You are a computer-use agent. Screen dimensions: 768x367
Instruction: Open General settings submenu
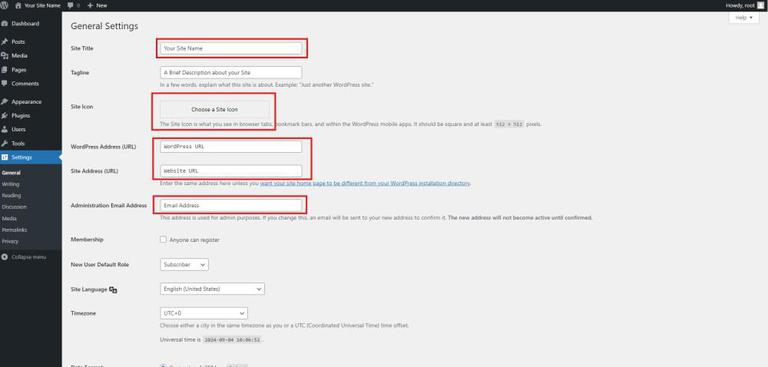[x=11, y=173]
